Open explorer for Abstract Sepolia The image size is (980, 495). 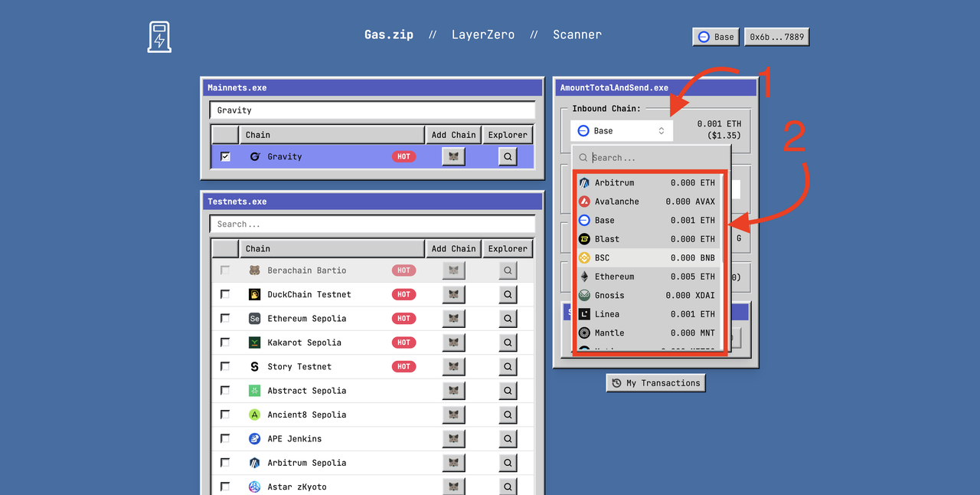coord(508,391)
